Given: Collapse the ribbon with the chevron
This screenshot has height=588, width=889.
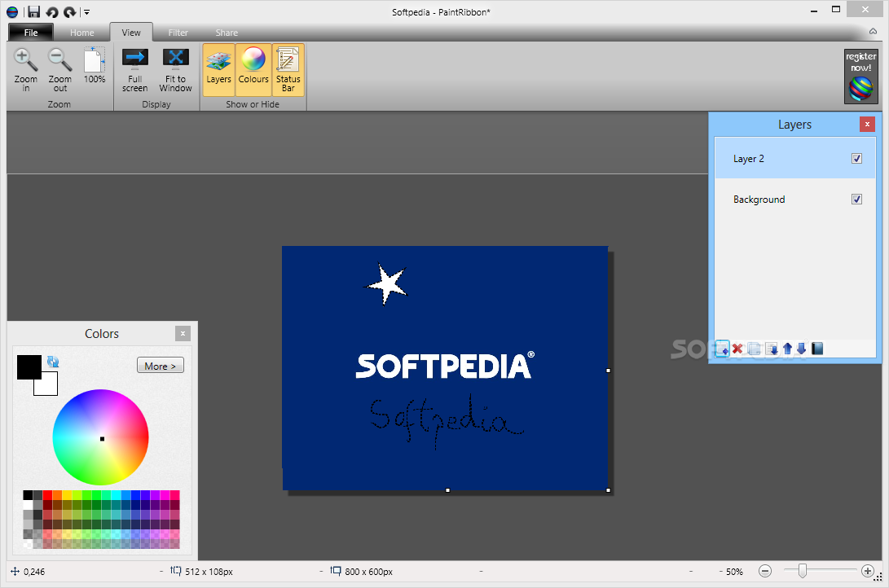Looking at the screenshot, I should [874, 32].
